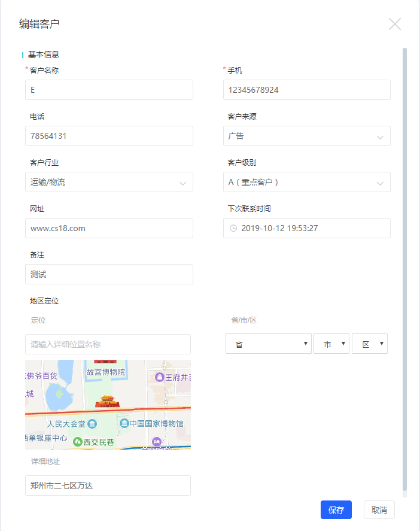The height and width of the screenshot is (531, 420).
Task: Click the 保存 button
Action: coord(336,509)
